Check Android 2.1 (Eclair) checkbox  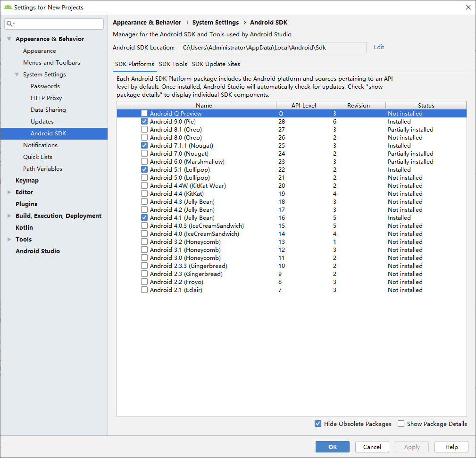(144, 290)
